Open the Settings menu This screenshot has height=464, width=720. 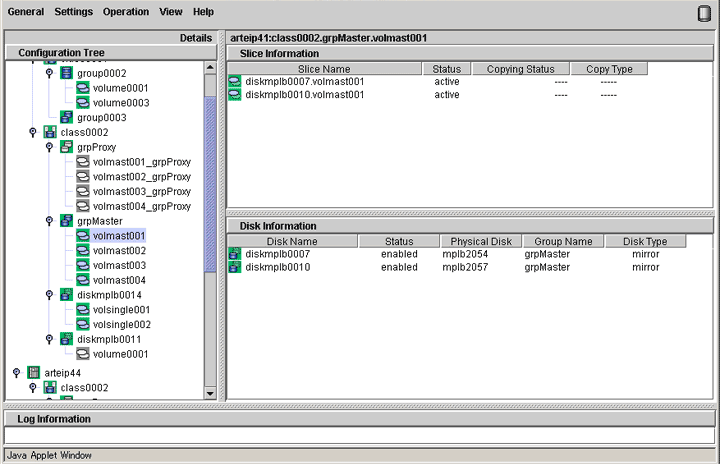73,11
